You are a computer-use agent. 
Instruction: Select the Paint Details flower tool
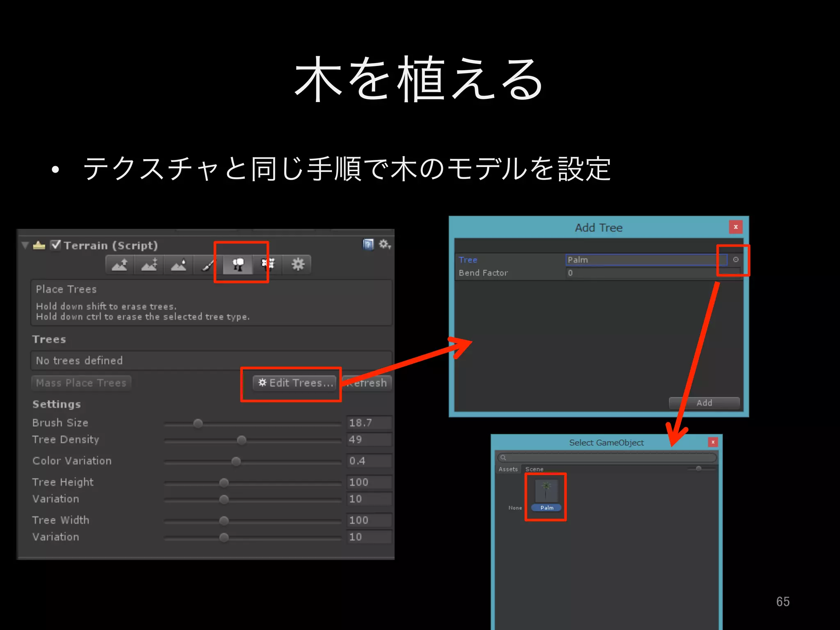click(268, 265)
